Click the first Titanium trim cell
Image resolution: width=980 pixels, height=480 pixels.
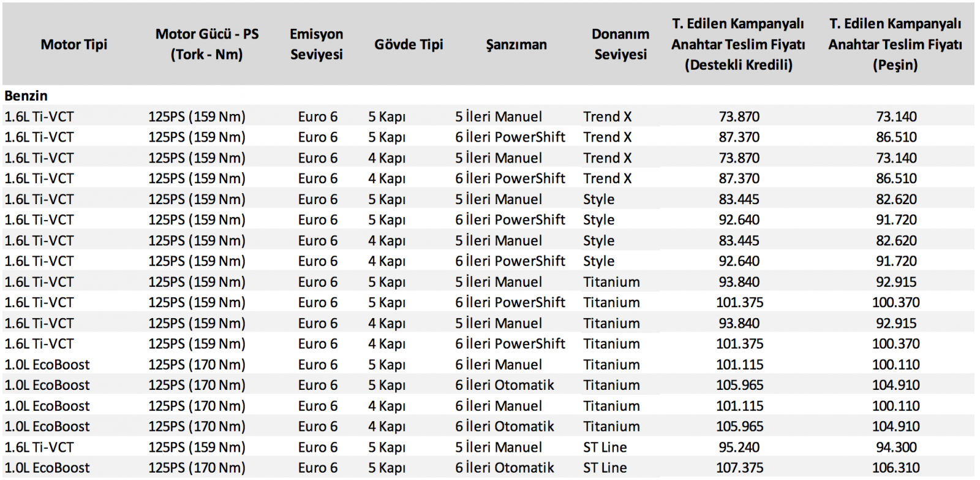click(x=611, y=282)
